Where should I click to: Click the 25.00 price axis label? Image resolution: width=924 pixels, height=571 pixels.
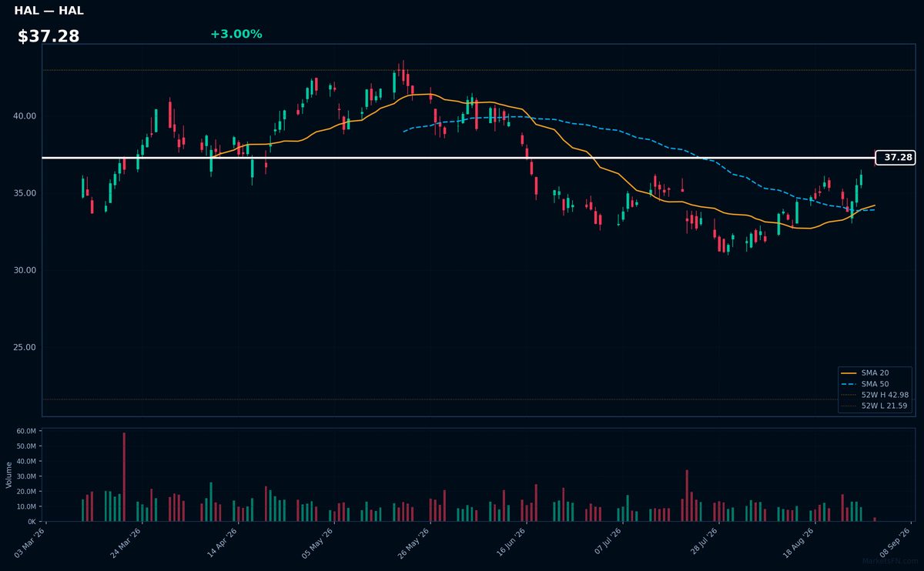tap(24, 347)
